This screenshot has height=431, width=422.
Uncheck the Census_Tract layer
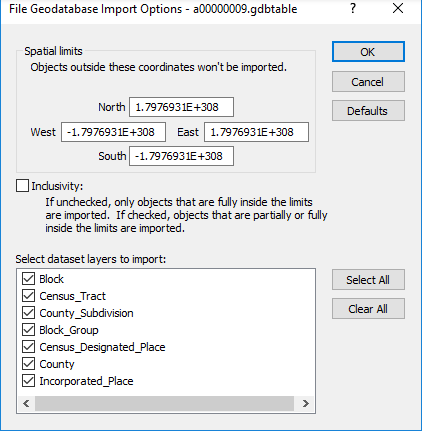[28, 296]
